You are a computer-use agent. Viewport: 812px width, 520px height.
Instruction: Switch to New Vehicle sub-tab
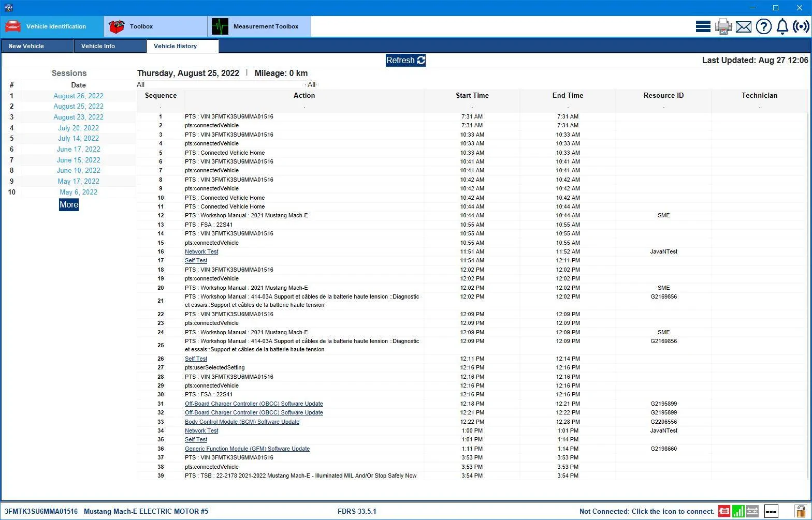pos(37,46)
